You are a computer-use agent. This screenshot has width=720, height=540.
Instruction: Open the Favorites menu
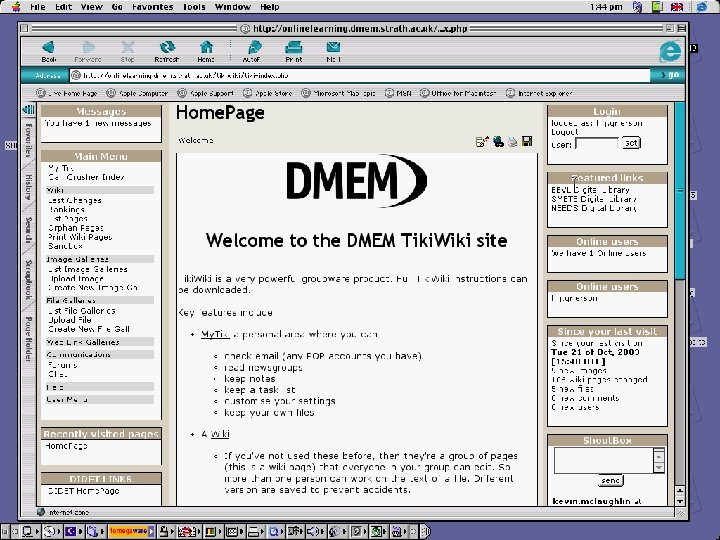click(x=152, y=7)
